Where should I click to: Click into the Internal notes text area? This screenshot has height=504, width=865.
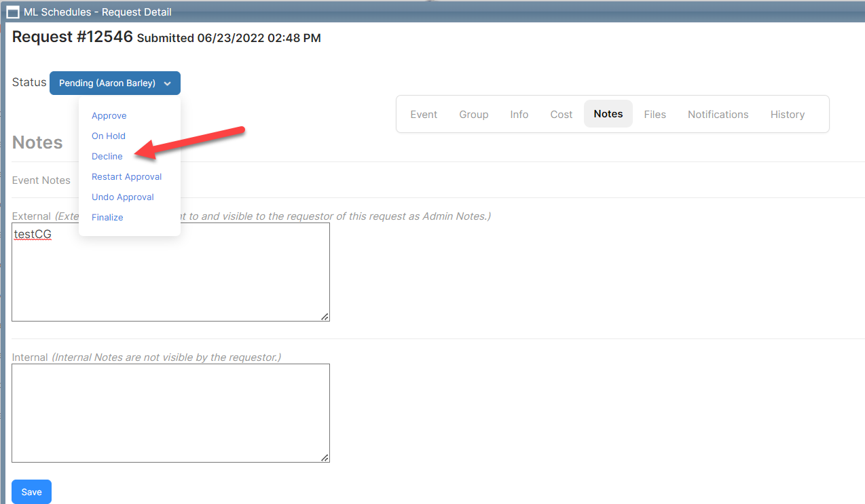170,413
